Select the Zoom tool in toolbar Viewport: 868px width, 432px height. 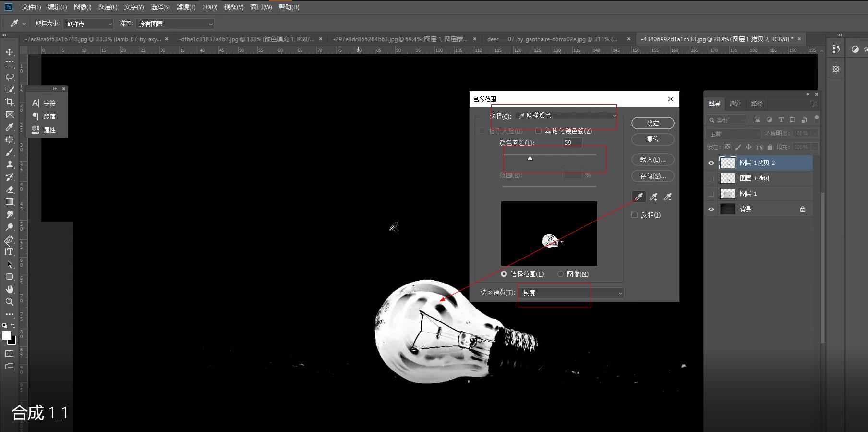(x=10, y=302)
